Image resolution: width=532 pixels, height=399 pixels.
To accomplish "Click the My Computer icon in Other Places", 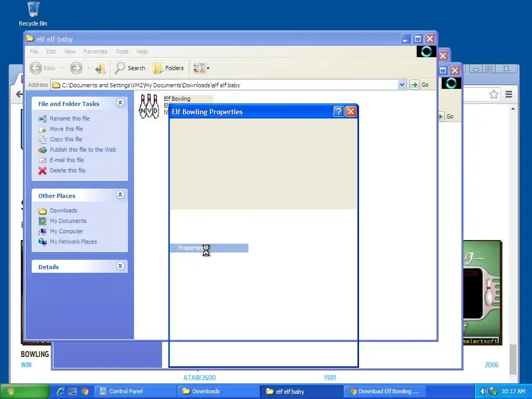I will point(43,232).
